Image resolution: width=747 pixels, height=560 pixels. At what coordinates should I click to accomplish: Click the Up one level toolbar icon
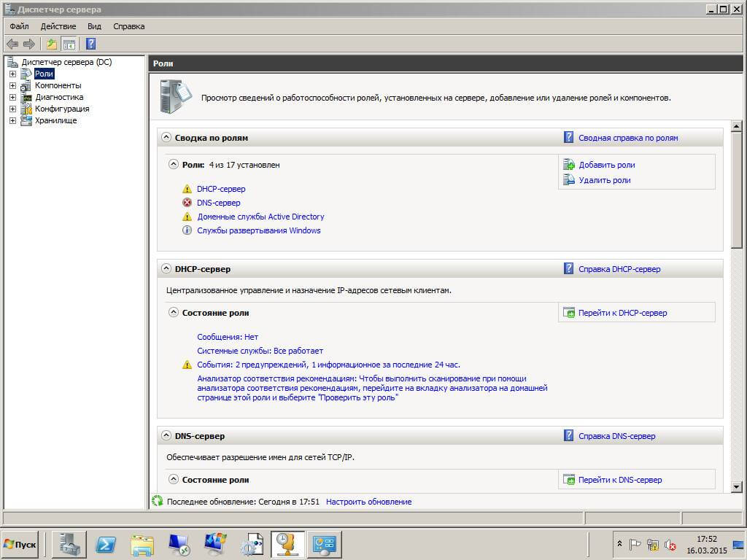click(52, 44)
